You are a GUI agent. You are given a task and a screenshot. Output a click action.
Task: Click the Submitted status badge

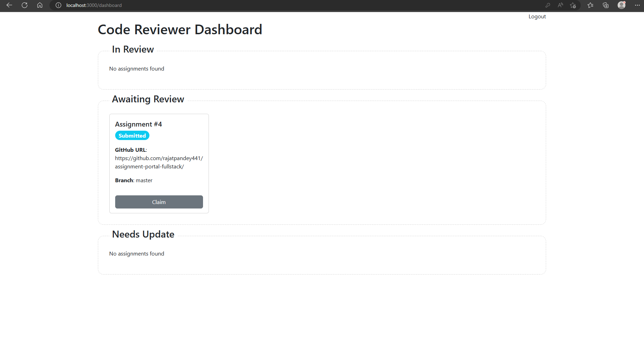pyautogui.click(x=132, y=136)
